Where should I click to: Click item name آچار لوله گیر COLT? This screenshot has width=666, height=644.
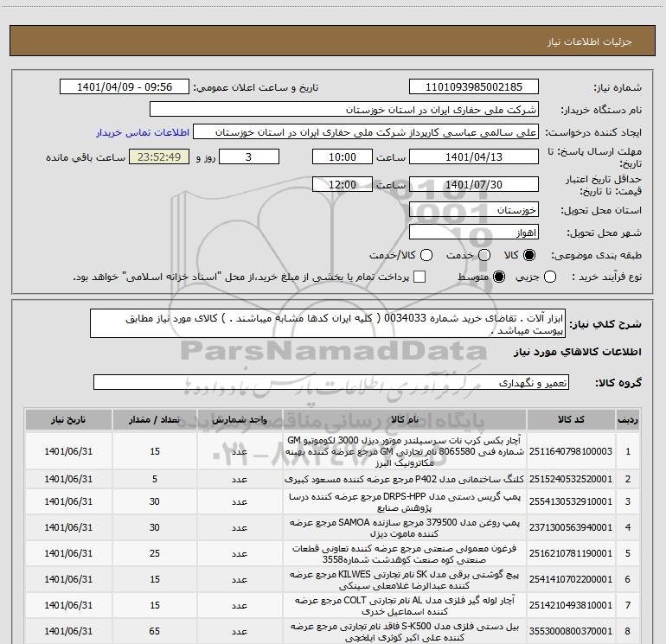405,605
